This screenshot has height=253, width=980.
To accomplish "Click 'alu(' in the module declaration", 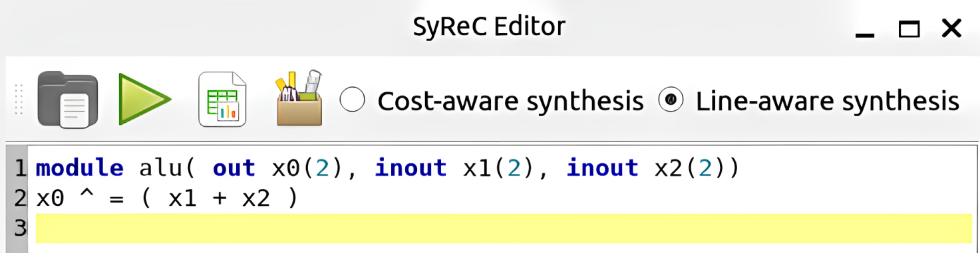I will (167, 169).
